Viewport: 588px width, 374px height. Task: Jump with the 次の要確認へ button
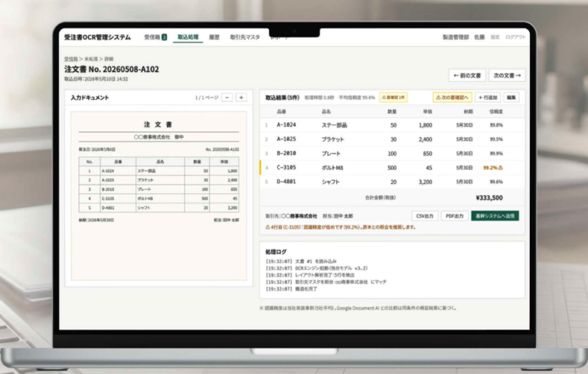pyautogui.click(x=452, y=97)
